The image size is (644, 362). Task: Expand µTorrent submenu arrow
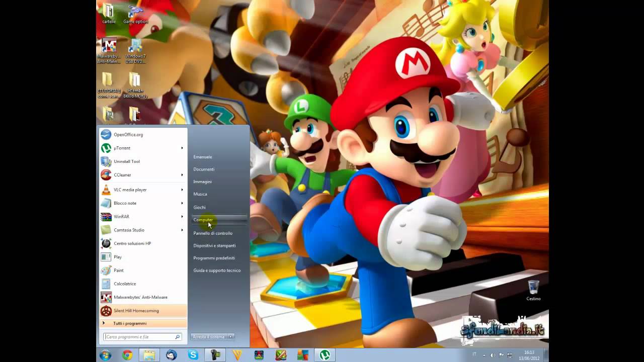[182, 148]
